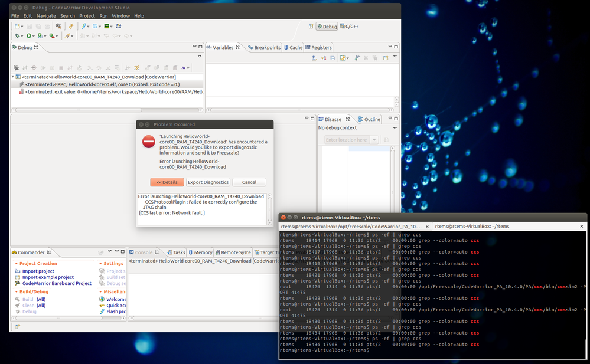Open the Disassembly view menu triangle

(x=395, y=128)
